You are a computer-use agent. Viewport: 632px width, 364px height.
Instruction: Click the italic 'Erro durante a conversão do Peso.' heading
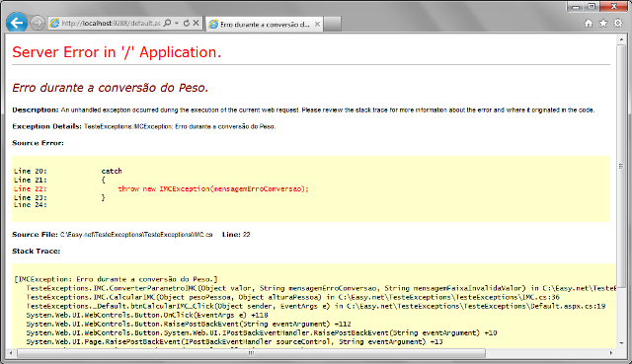tap(110, 88)
